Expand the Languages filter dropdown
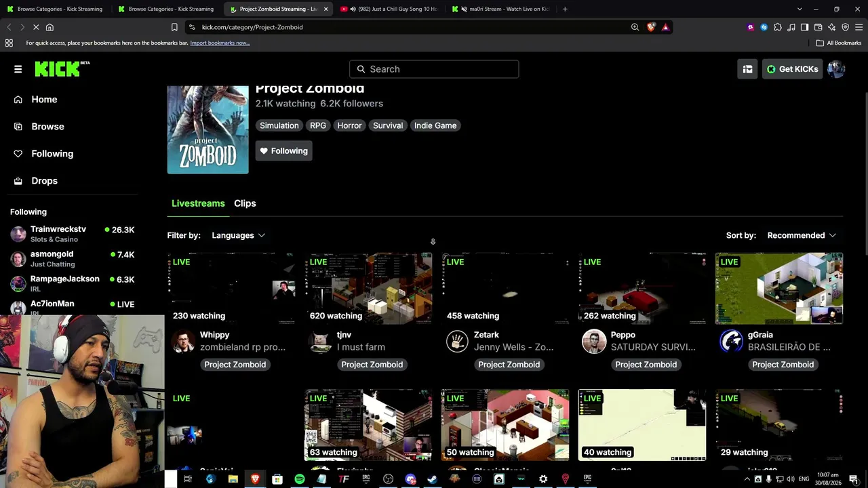 coord(238,235)
